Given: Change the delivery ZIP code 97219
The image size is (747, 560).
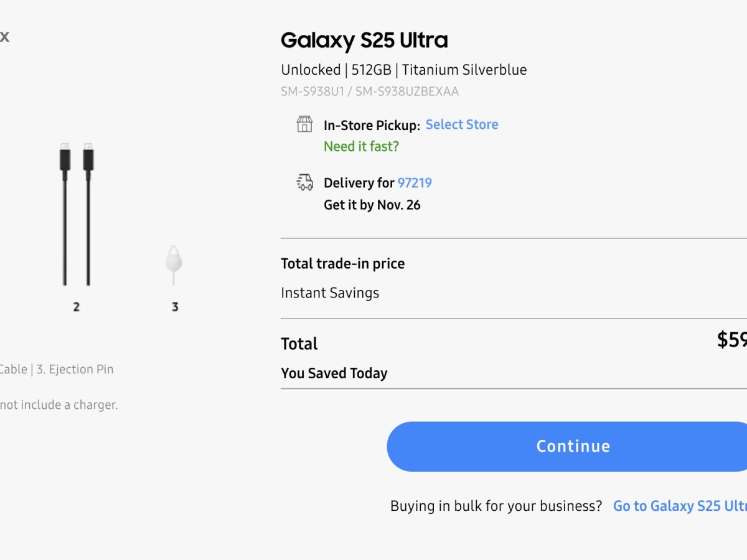Looking at the screenshot, I should (x=415, y=183).
